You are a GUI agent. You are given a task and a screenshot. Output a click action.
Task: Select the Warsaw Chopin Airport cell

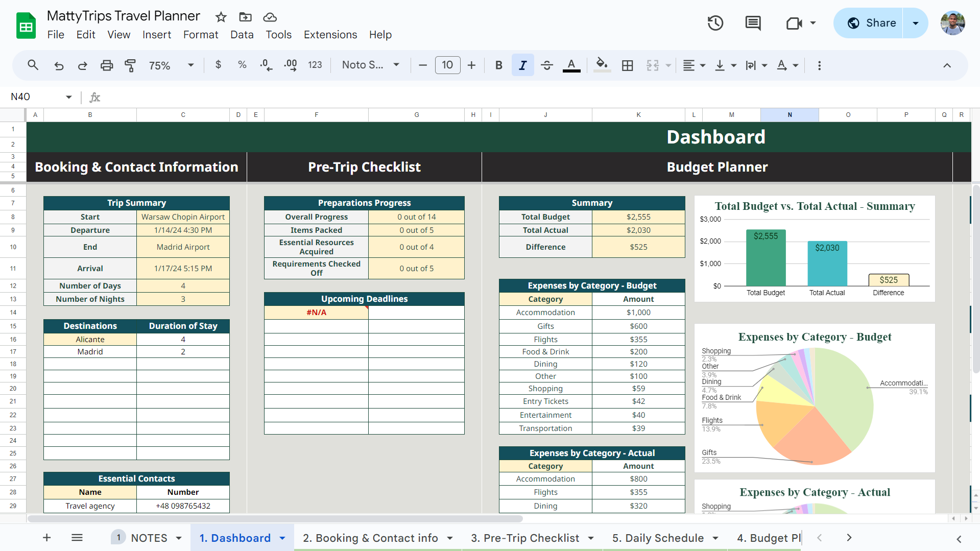coord(183,217)
